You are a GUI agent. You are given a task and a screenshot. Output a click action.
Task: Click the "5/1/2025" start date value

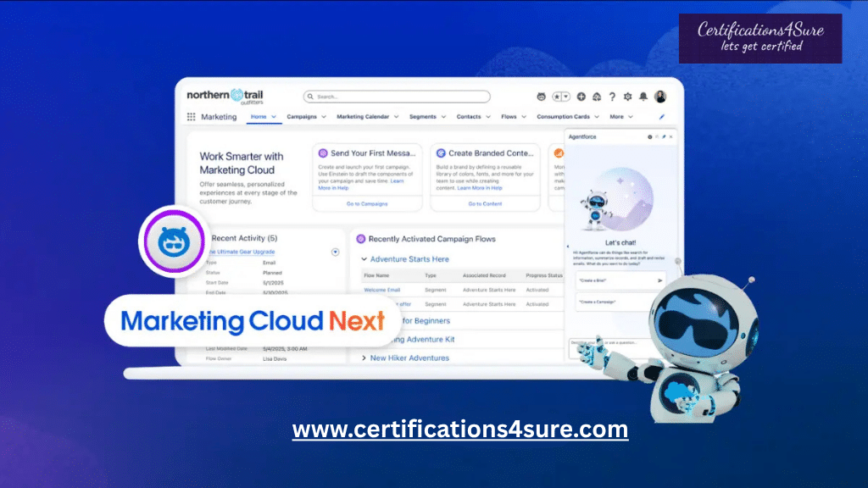[273, 283]
